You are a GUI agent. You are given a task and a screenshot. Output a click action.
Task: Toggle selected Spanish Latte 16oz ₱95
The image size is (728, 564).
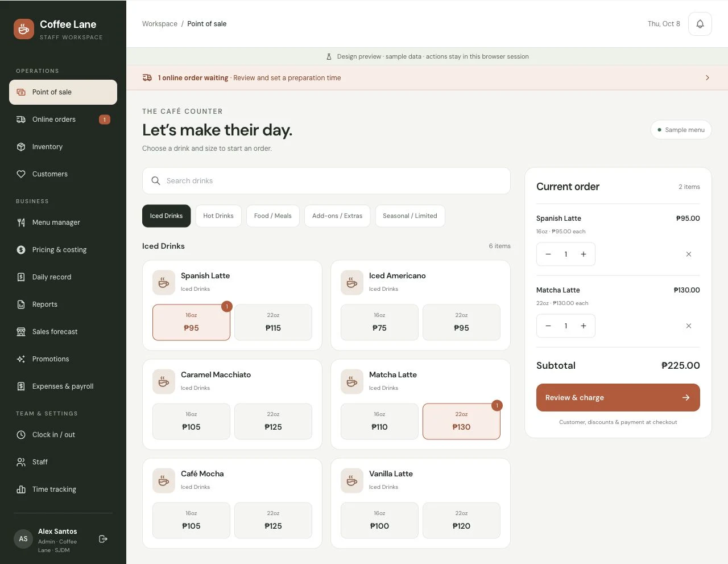pyautogui.click(x=191, y=323)
